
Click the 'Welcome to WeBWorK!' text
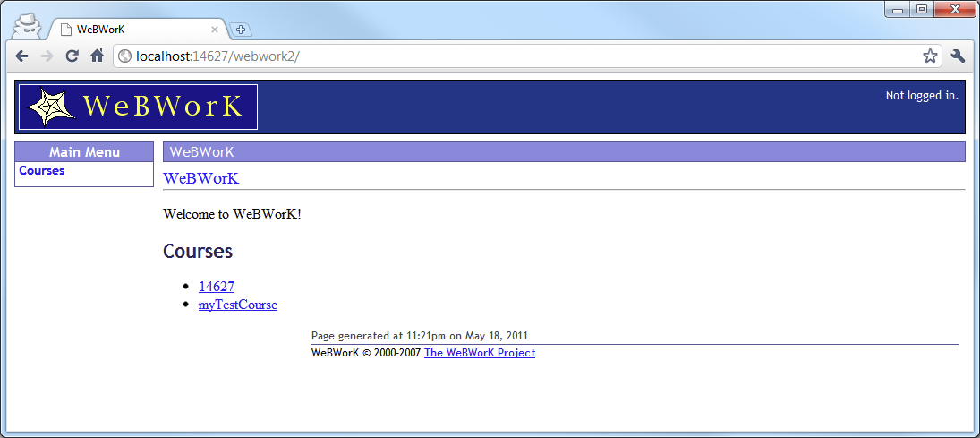pos(232,214)
